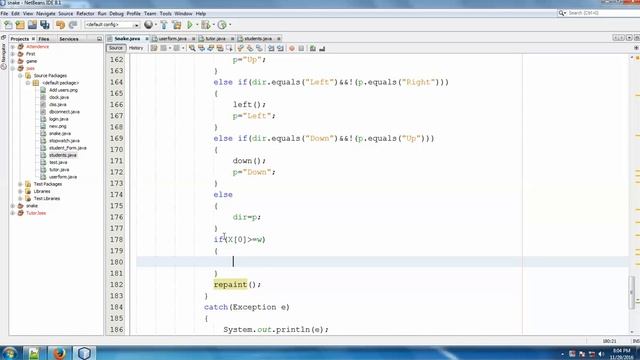This screenshot has width=640, height=360.
Task: Close the Snake.java editor tab
Action: (147, 39)
